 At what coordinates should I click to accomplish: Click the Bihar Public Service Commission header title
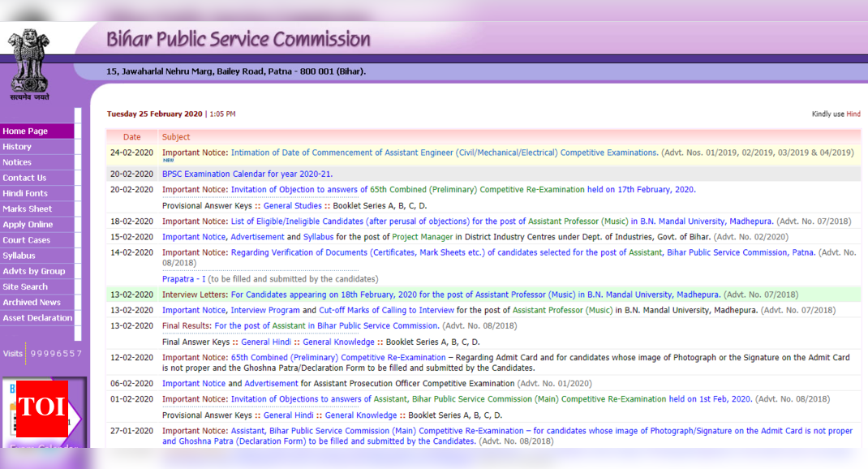point(238,39)
